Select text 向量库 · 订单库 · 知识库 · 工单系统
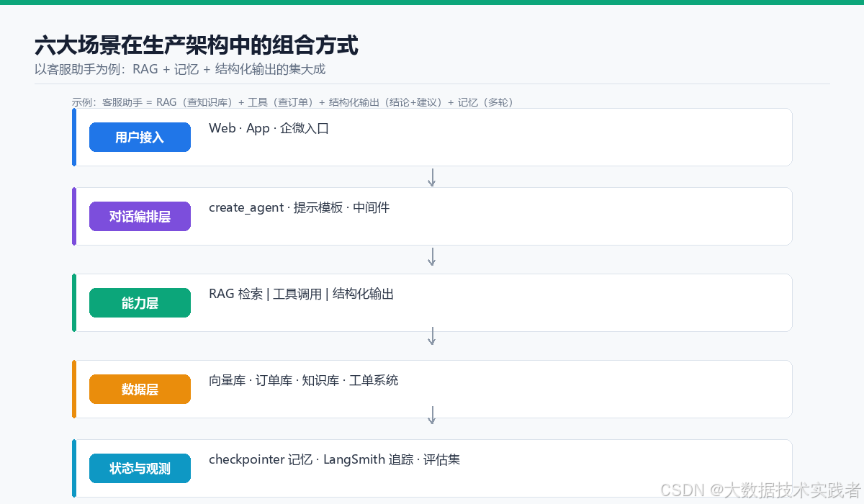The height and width of the screenshot is (504, 864). click(x=303, y=381)
